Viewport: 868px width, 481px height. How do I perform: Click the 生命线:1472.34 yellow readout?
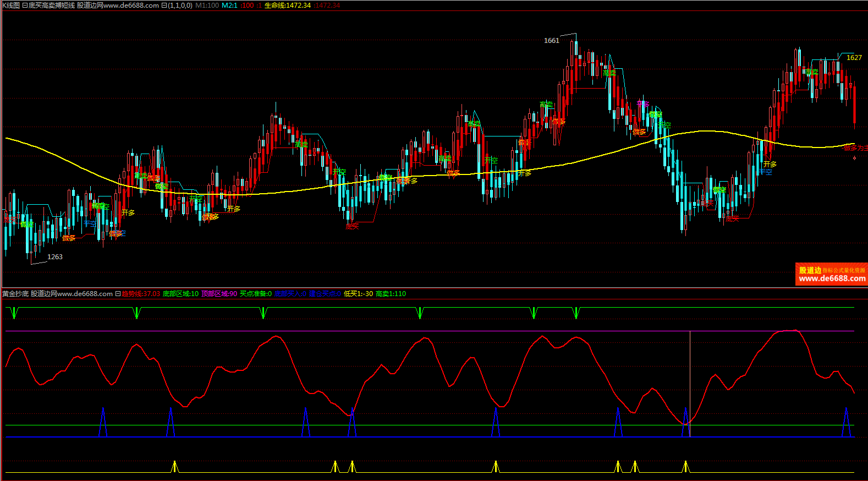click(x=287, y=6)
